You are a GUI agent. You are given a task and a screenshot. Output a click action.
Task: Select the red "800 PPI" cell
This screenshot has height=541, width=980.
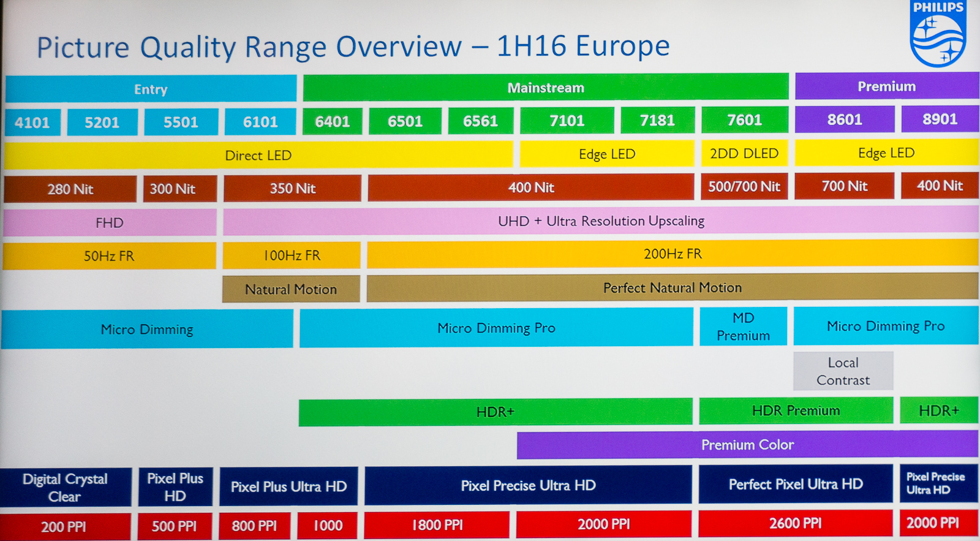point(254,526)
